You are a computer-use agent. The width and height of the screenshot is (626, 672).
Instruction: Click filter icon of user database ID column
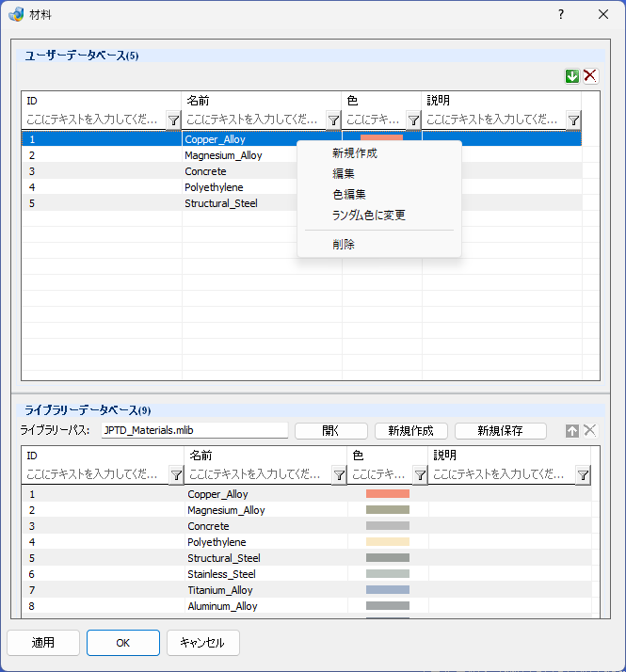click(x=173, y=120)
